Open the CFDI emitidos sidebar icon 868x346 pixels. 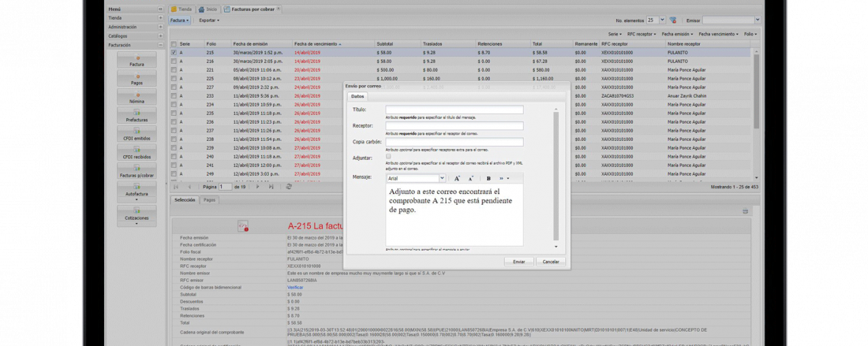tap(137, 135)
